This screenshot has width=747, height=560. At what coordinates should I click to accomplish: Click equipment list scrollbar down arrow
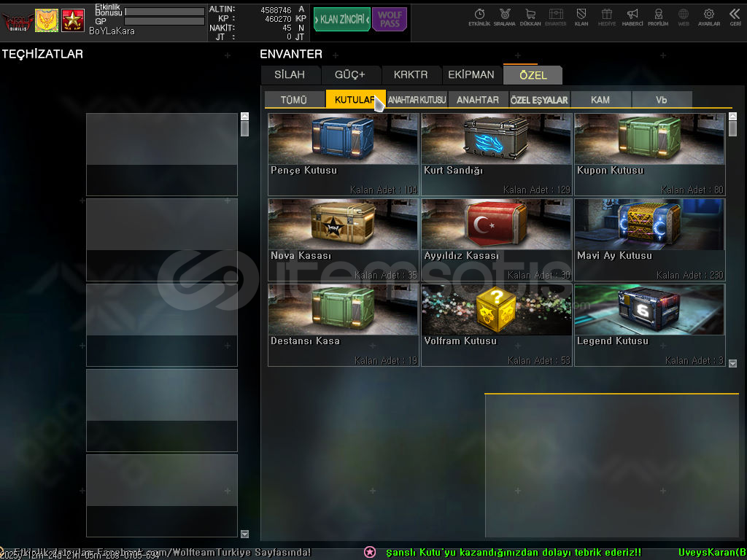[244, 534]
